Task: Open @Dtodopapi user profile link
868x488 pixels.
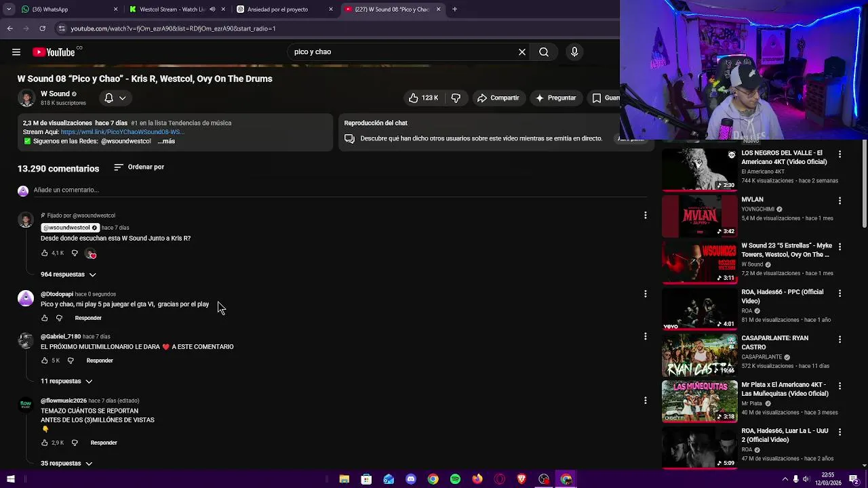Action: (x=57, y=294)
